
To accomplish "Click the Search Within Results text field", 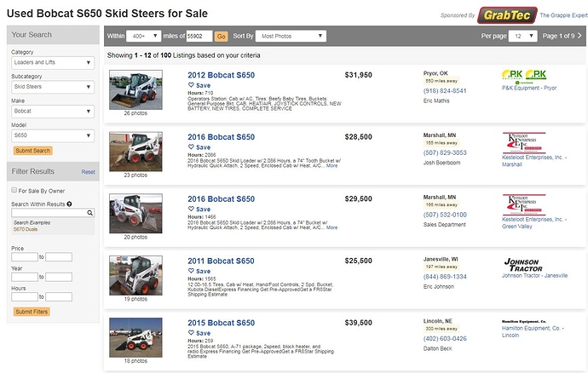I will pos(49,213).
